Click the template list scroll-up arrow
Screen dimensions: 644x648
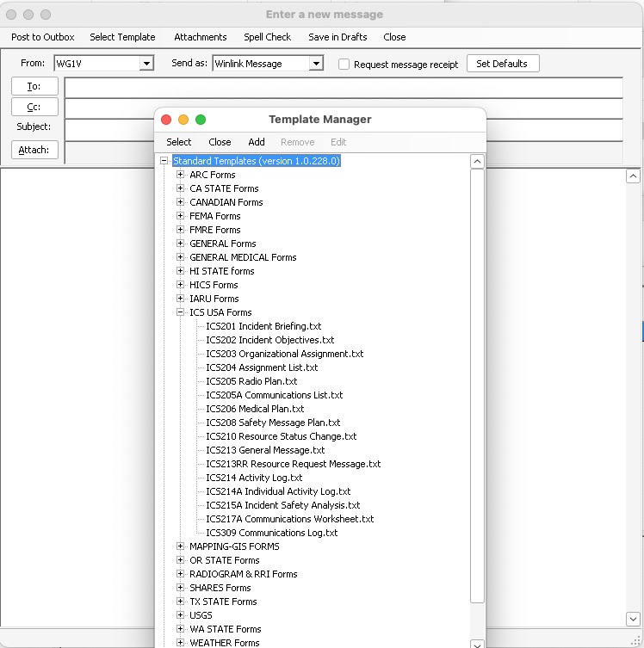478,162
